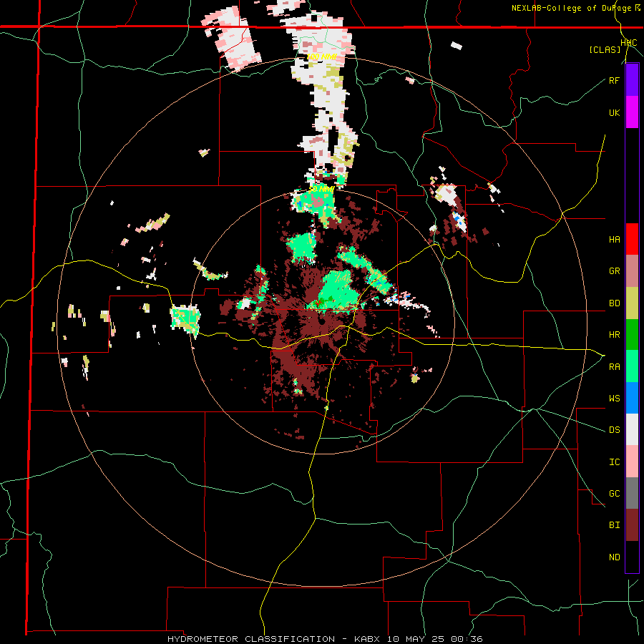Click the BI legend label
644x644 pixels.
point(614,525)
